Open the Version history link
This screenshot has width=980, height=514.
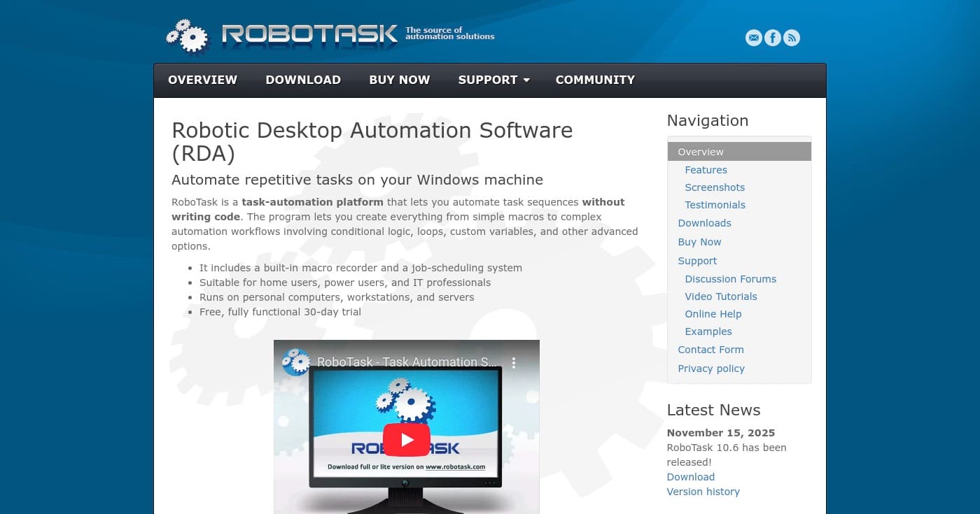tap(703, 491)
